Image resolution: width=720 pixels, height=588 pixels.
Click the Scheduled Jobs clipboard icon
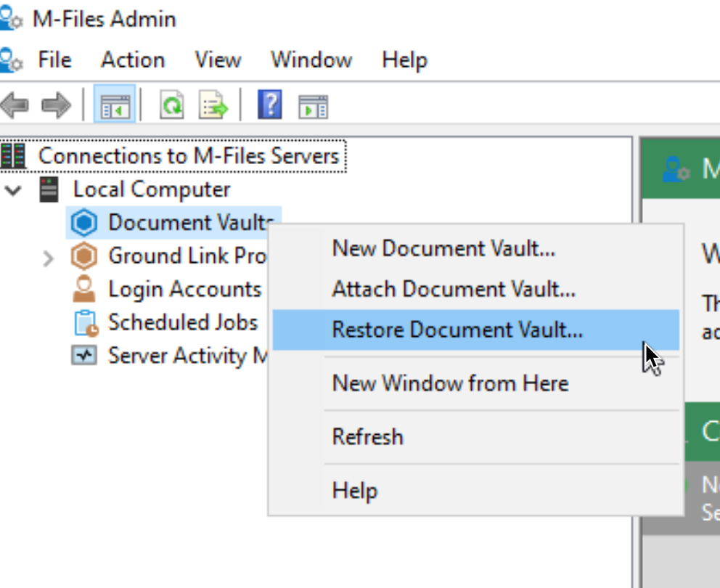[x=86, y=323]
